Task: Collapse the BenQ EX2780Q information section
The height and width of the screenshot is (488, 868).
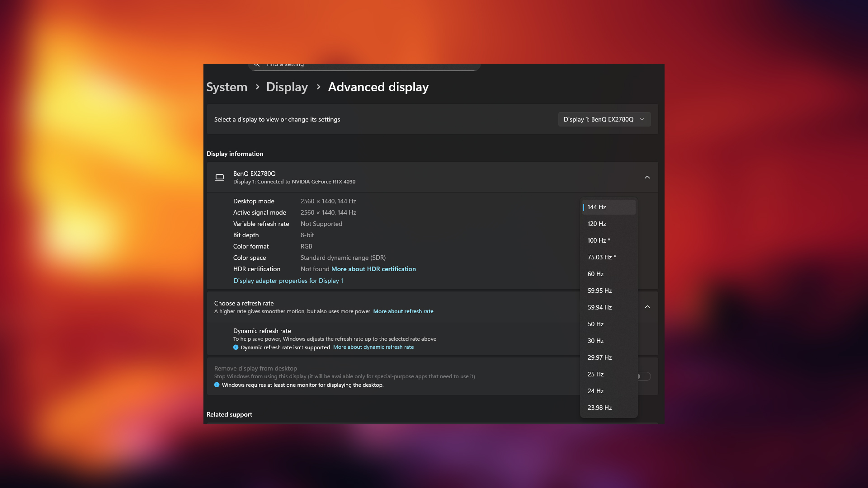Action: coord(647,177)
